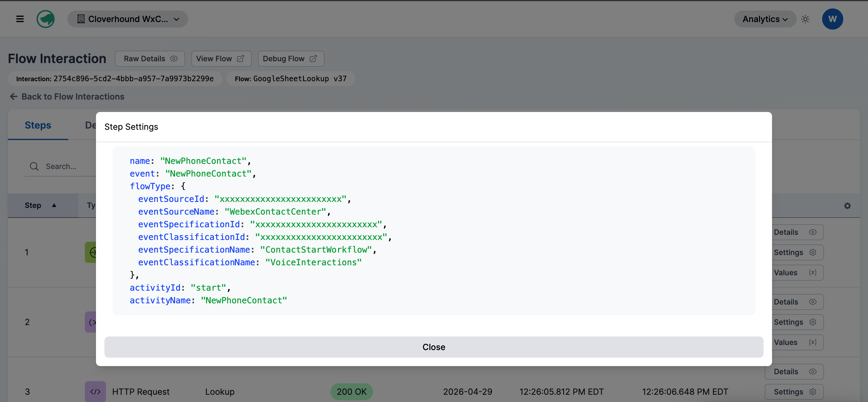This screenshot has height=402, width=868.
Task: Open table column settings gear
Action: [847, 206]
